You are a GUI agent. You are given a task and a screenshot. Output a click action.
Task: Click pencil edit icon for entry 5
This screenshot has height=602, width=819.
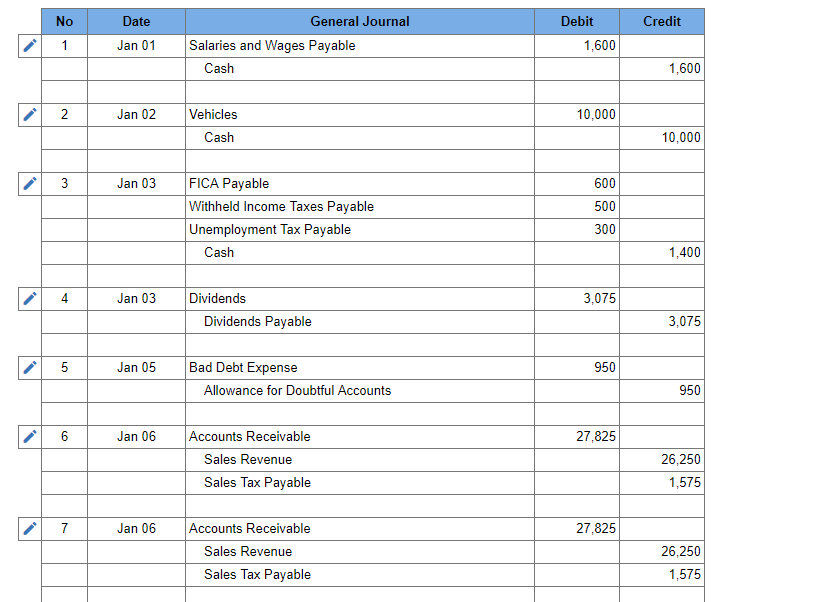[x=30, y=368]
